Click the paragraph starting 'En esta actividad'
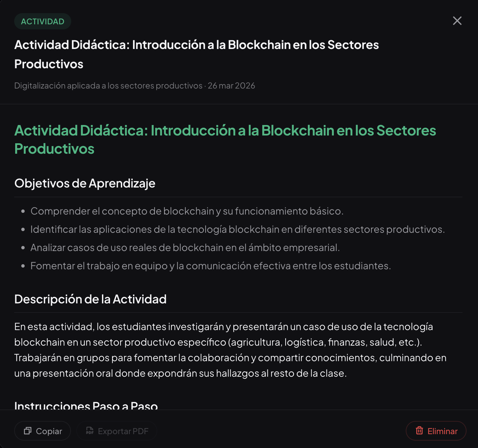The width and height of the screenshot is (478, 448). tap(230, 350)
